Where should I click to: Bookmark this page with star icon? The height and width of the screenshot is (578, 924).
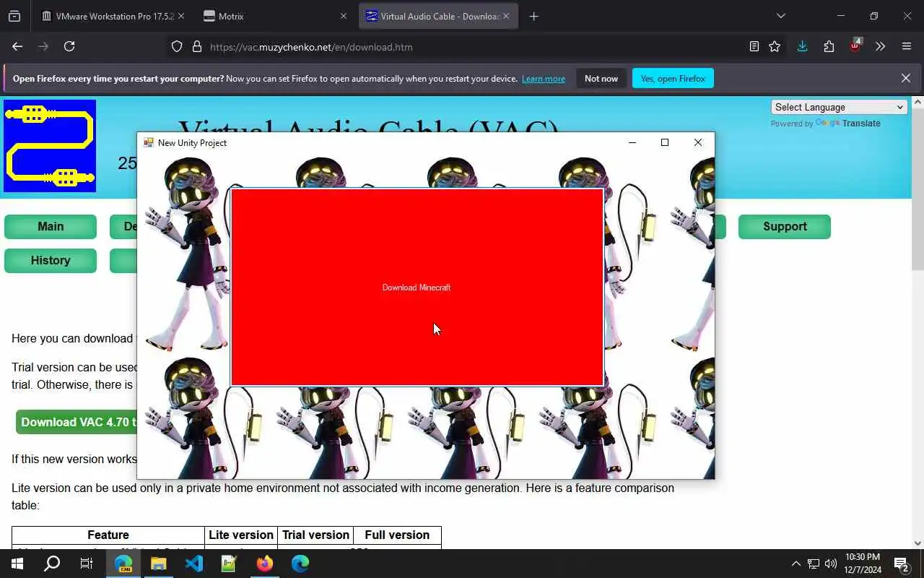tap(775, 46)
